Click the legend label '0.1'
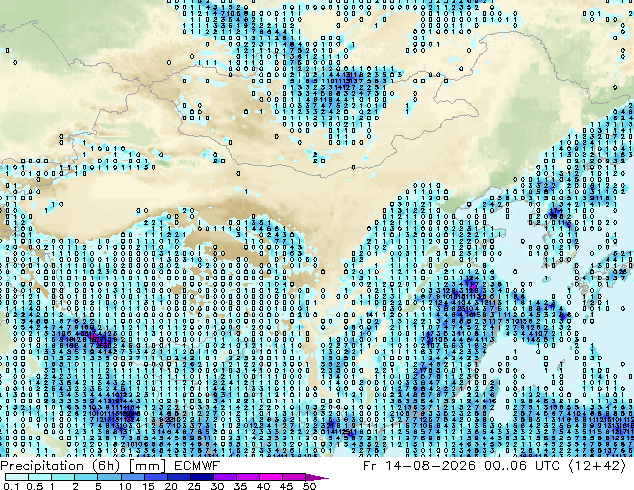 pyautogui.click(x=11, y=486)
